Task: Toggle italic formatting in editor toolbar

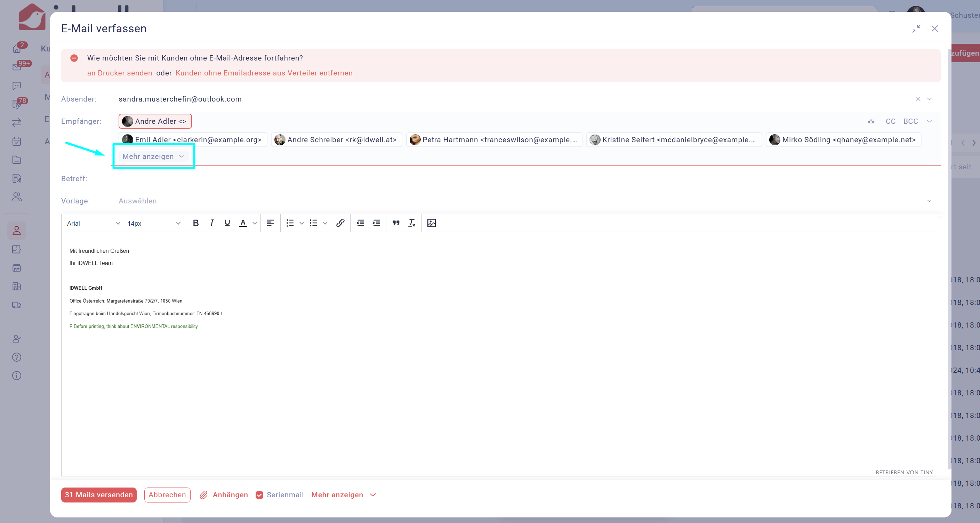Action: coord(211,223)
